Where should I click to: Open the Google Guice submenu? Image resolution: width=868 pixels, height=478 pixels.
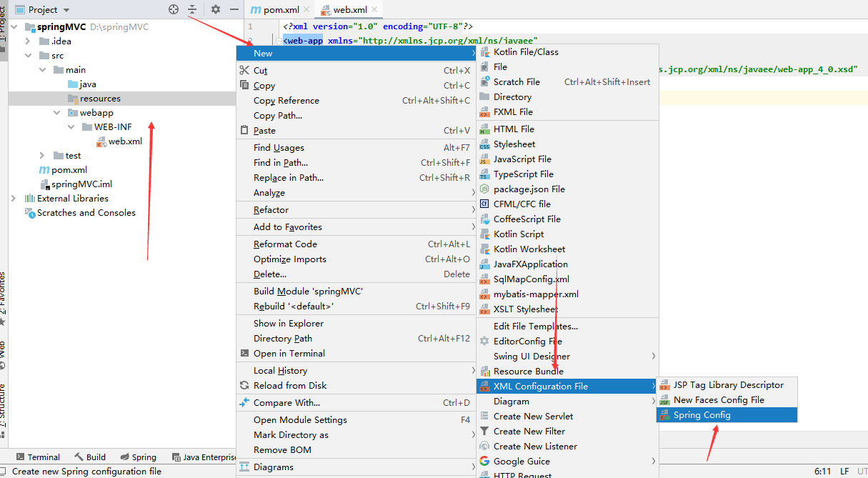click(567, 462)
